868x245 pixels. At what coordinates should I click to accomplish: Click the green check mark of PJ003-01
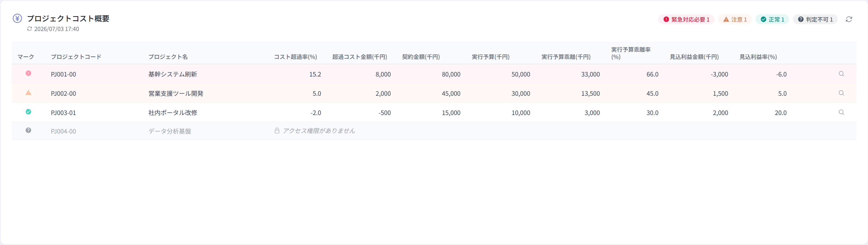click(28, 112)
